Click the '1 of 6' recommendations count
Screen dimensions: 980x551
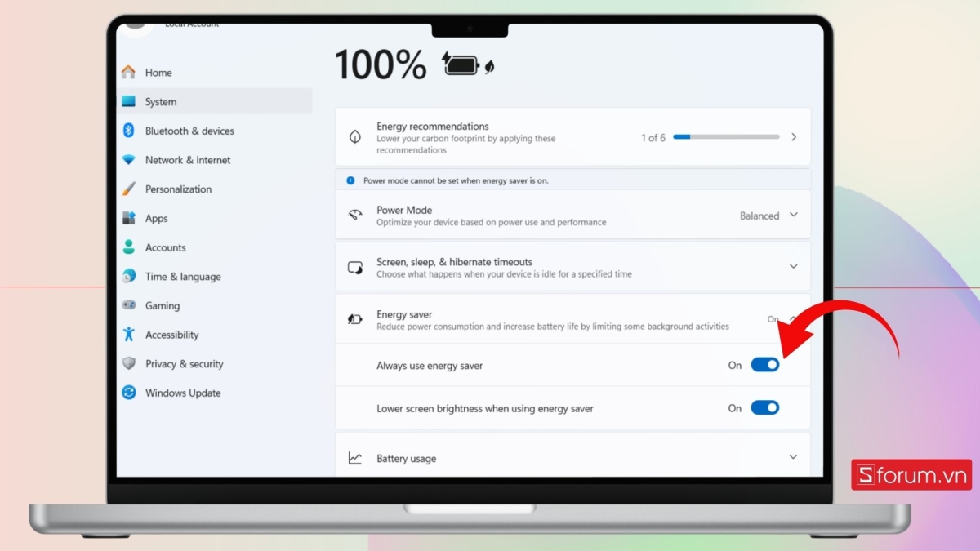click(653, 137)
